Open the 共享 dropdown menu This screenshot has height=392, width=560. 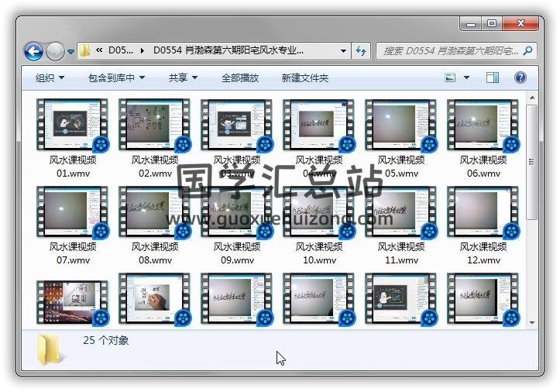coord(183,78)
